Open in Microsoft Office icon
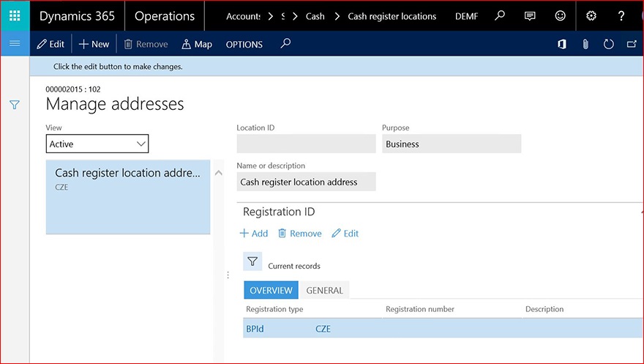644x364 pixels. coord(562,44)
